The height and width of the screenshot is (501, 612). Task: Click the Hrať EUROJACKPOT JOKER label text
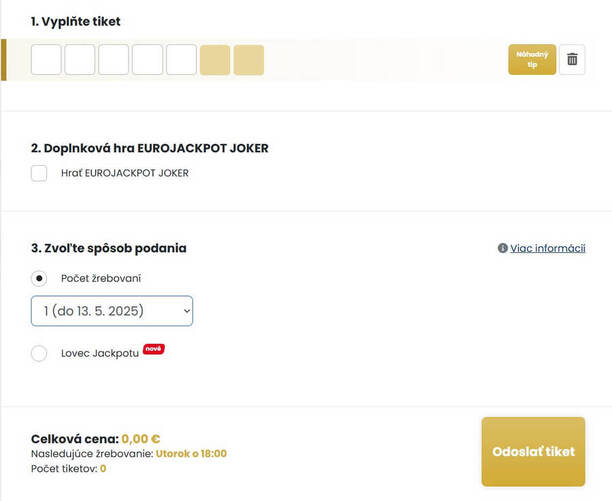pos(125,173)
